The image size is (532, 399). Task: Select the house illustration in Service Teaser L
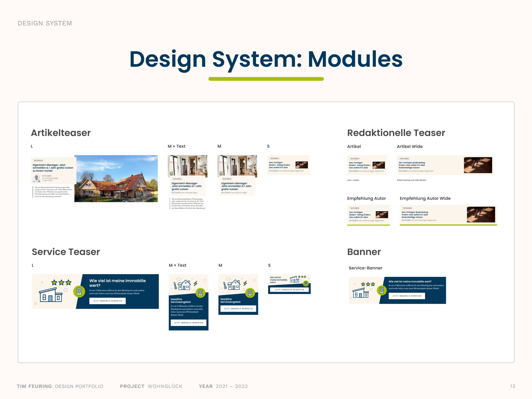[x=51, y=295]
